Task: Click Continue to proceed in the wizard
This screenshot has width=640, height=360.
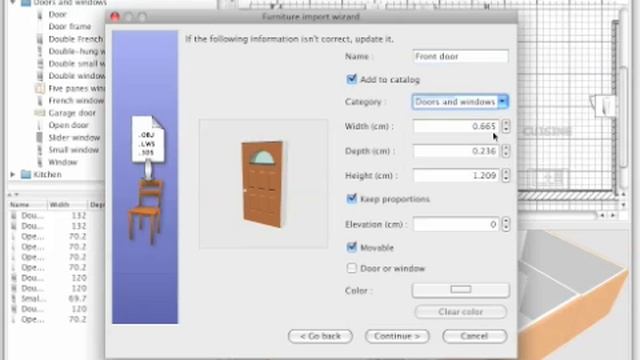Action: pyautogui.click(x=397, y=336)
